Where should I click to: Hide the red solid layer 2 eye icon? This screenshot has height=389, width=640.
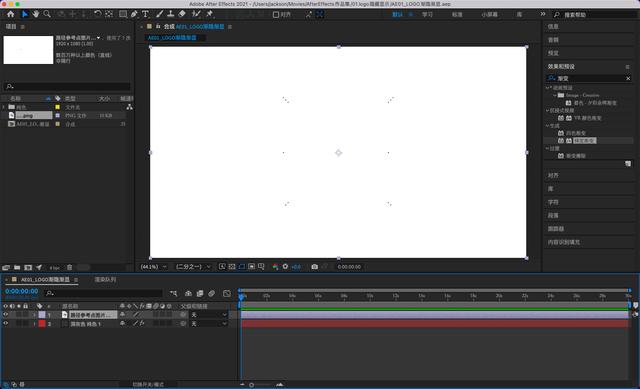(5, 324)
